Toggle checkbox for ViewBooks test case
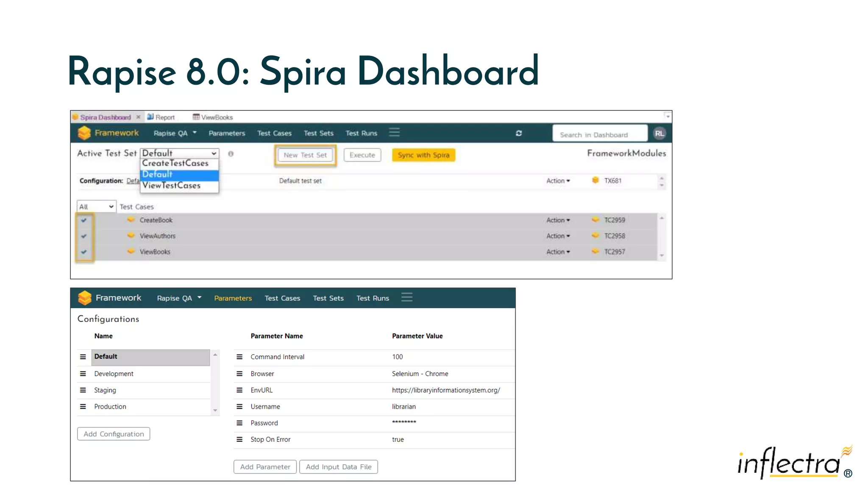868x488 pixels. [84, 252]
